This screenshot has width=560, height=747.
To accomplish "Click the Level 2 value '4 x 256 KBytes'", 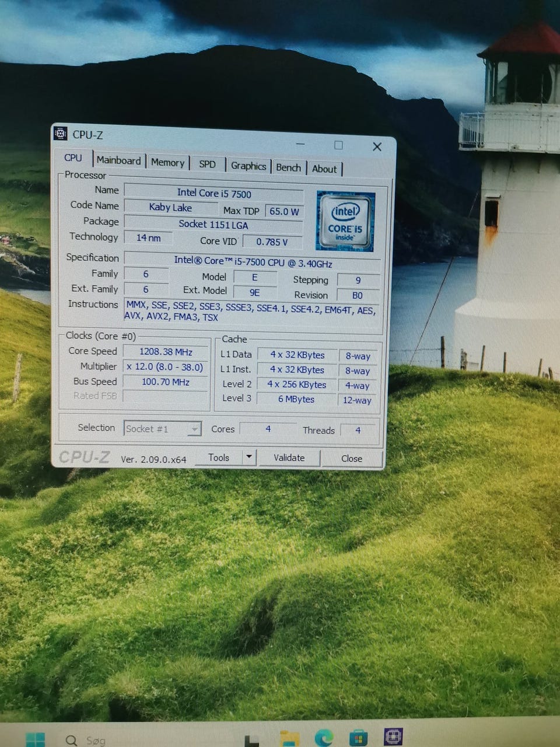I will 297,385.
